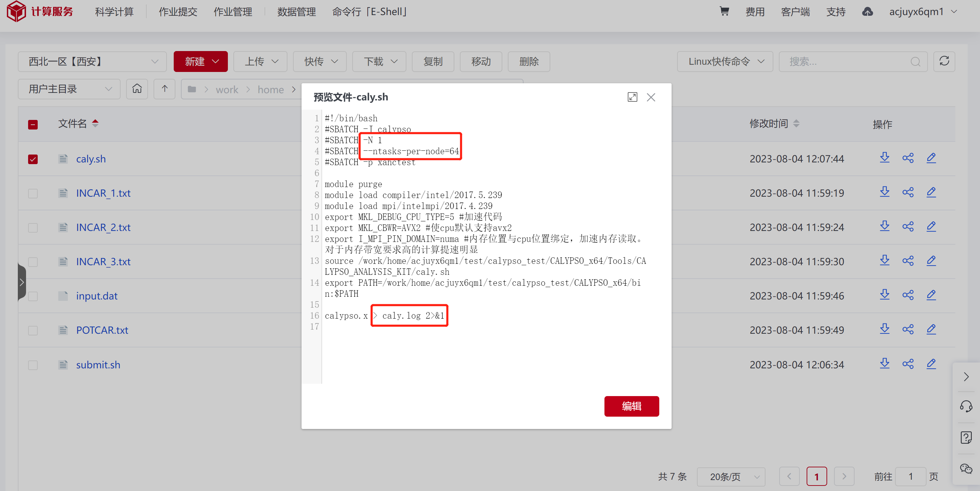Go to pagination page 1

coord(817,476)
